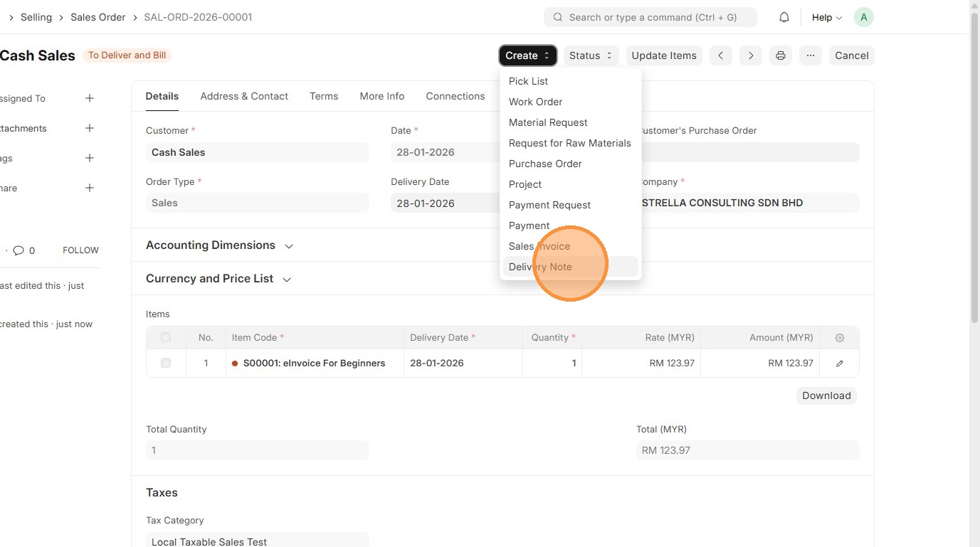Viewport: 980px width, 547px height.
Task: Click FOLLOW to follow this document
Action: click(x=80, y=250)
